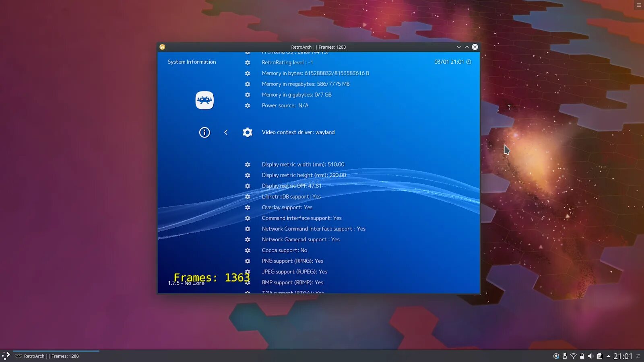Select 'Memory in gigabytes: 0/7 GB' row
Screen dimensions: 644x362
click(x=297, y=95)
